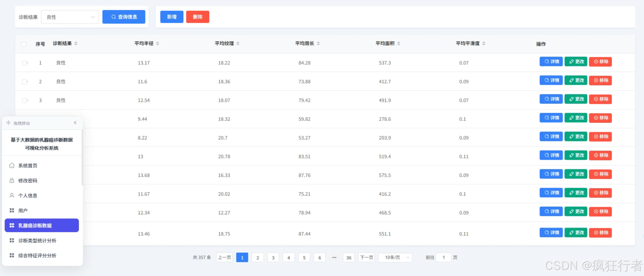Click 查询信息 search button
This screenshot has height=276, width=644.
(124, 17)
